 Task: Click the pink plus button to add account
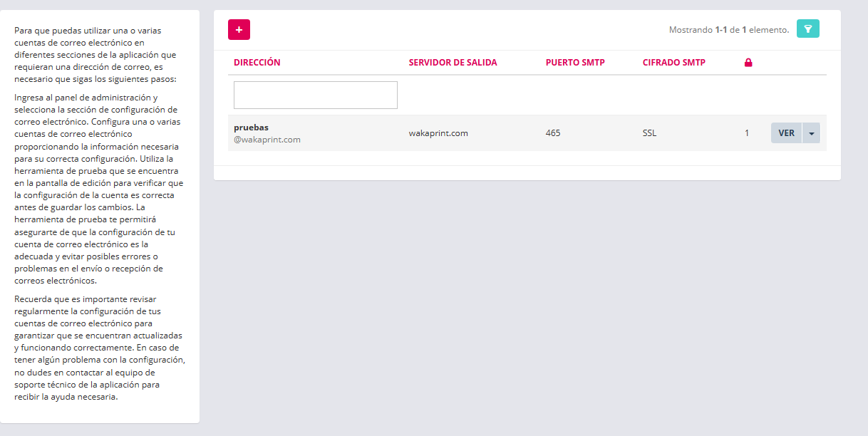pos(239,29)
